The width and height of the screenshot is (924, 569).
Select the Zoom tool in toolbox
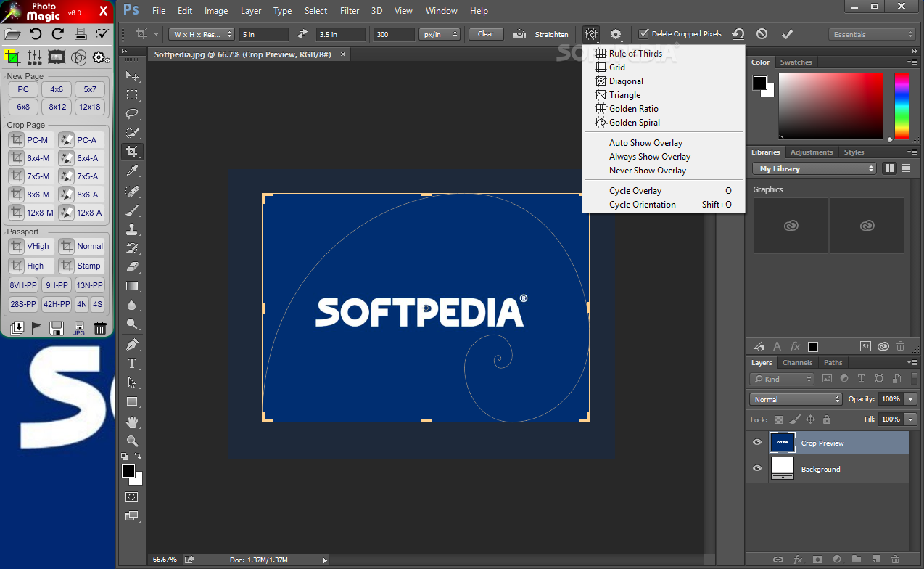132,441
